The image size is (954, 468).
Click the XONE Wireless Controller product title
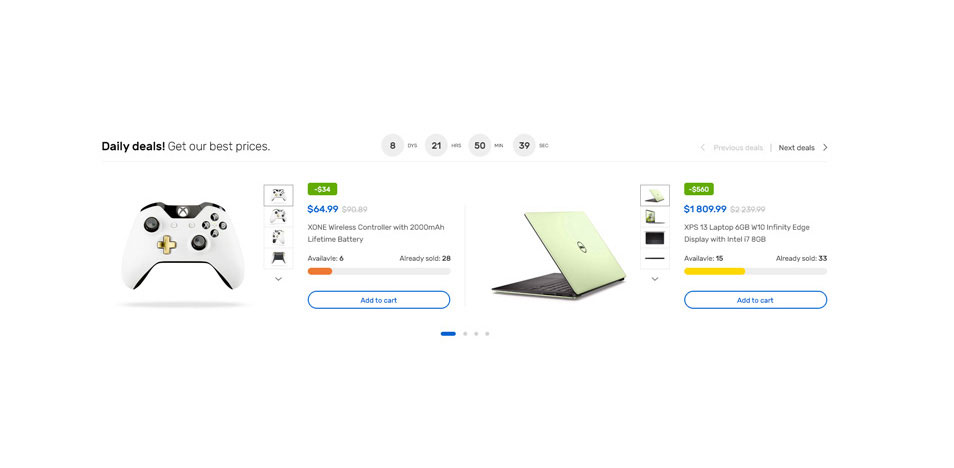[x=376, y=233]
